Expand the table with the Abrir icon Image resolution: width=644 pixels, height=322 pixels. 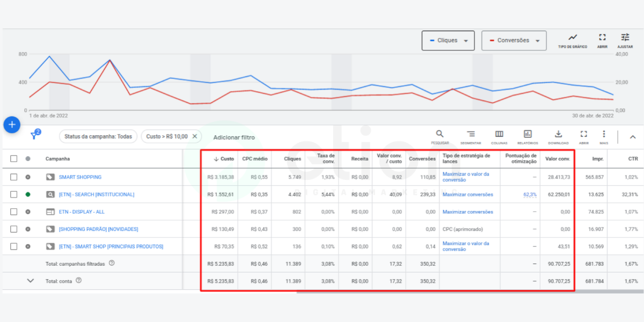(584, 134)
